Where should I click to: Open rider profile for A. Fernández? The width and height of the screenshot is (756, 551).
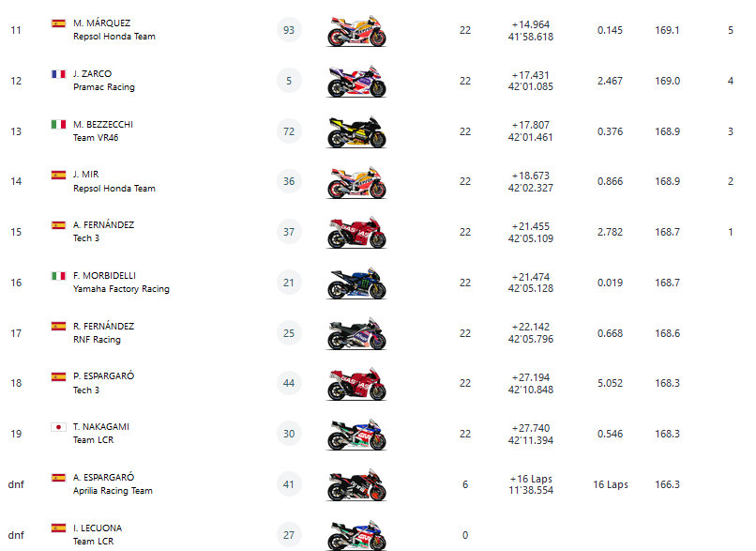[x=103, y=225]
